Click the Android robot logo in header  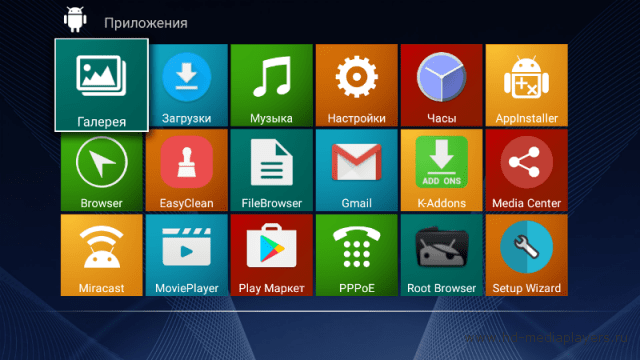click(x=75, y=19)
